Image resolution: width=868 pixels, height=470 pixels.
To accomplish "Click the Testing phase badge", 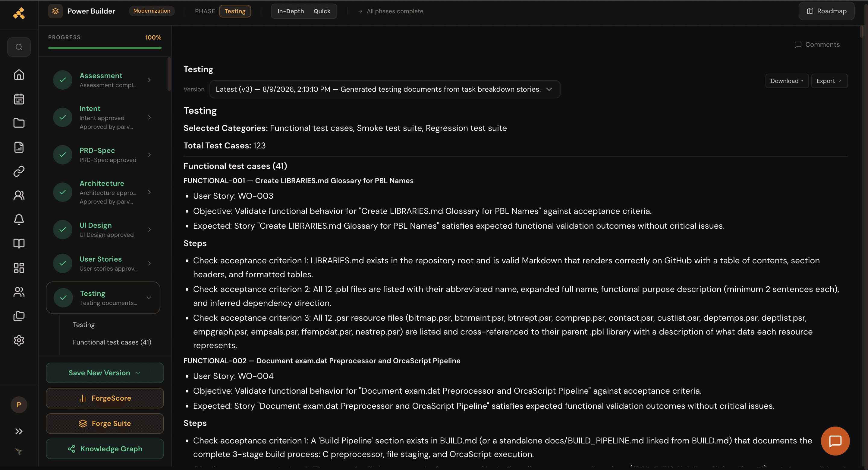I will pos(235,11).
